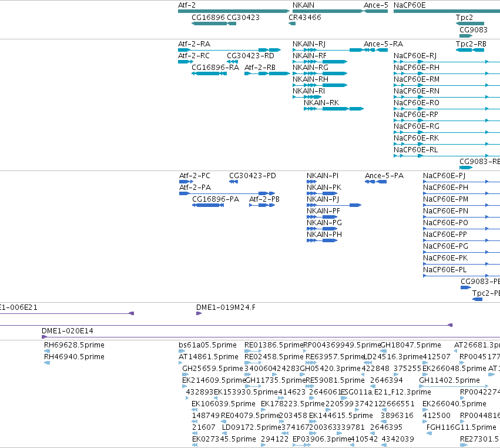This screenshot has height=448, width=500.
Task: Select BAC clone DME1-019M24.F label
Action: [x=226, y=307]
